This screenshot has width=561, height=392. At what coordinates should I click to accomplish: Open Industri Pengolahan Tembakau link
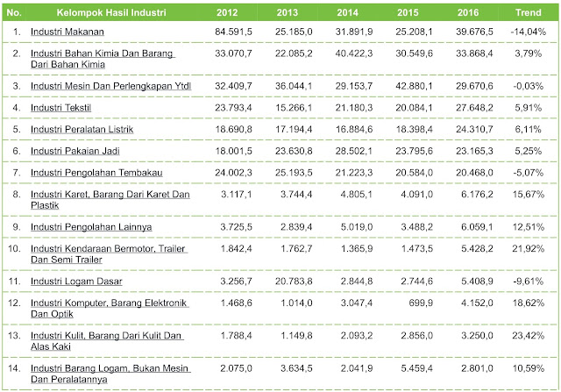tap(96, 173)
